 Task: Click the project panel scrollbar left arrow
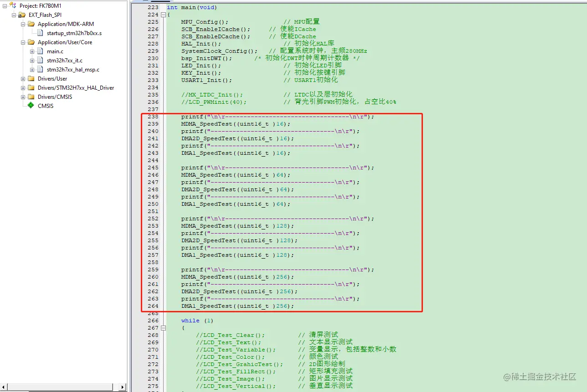pyautogui.click(x=4, y=387)
